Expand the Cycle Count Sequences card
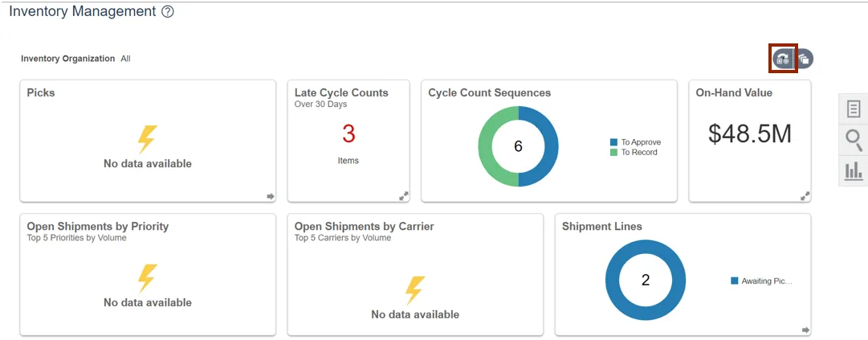Image resolution: width=868 pixels, height=340 pixels. tap(671, 195)
